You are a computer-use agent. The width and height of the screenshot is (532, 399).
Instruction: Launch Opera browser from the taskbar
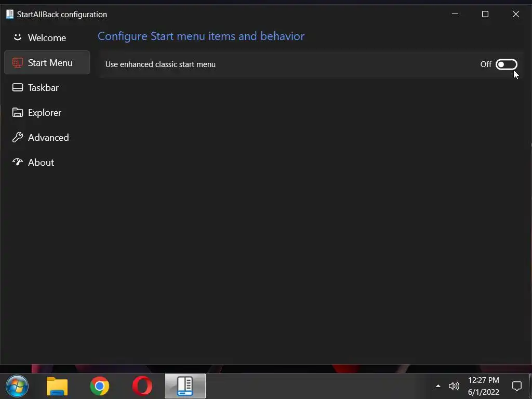coord(142,386)
